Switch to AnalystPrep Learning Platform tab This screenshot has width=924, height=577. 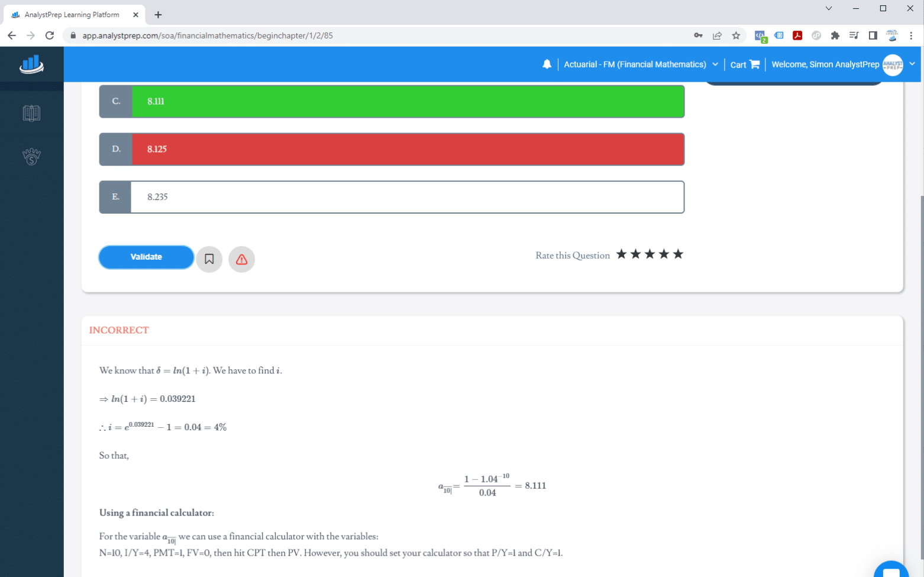point(72,15)
